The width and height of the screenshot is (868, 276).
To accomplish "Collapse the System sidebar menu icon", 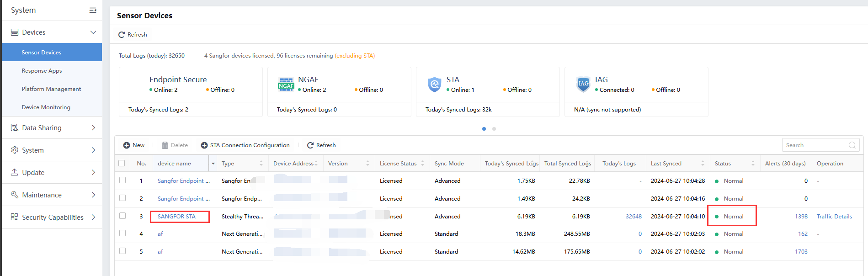I will 93,10.
